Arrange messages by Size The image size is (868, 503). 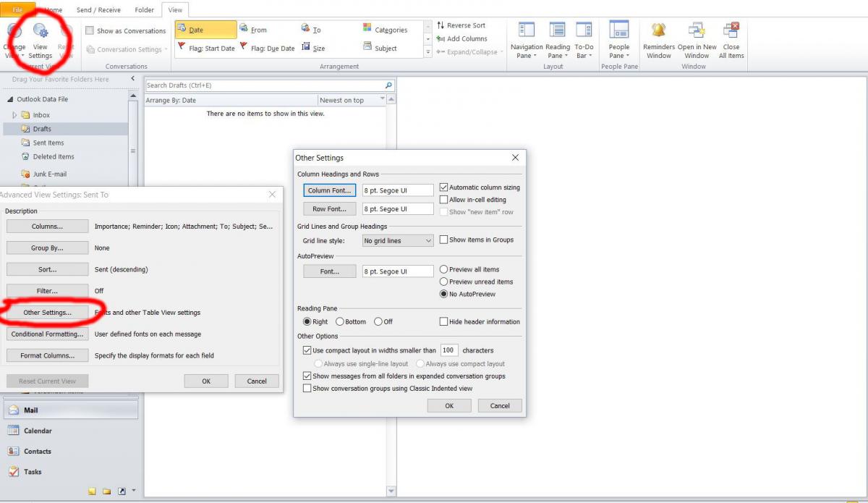tap(313, 48)
